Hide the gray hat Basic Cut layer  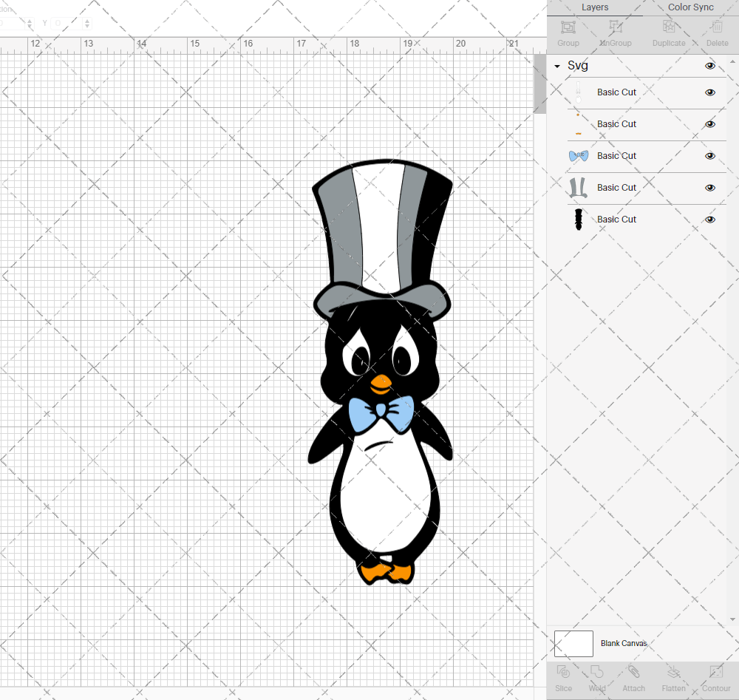709,188
